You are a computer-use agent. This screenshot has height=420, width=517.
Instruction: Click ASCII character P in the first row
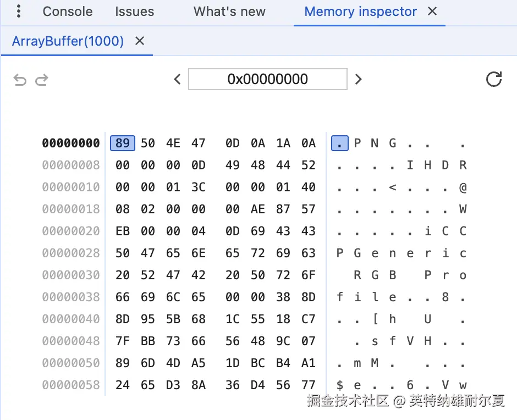click(x=358, y=143)
